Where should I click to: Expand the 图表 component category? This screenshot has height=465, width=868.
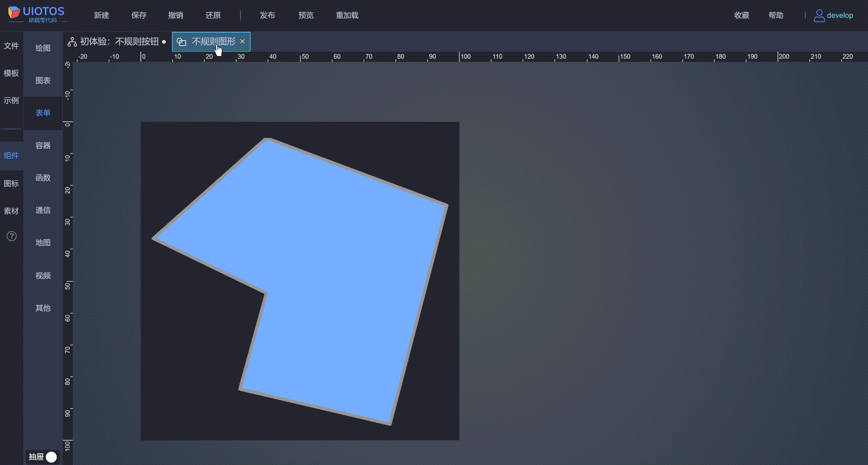[x=43, y=81]
